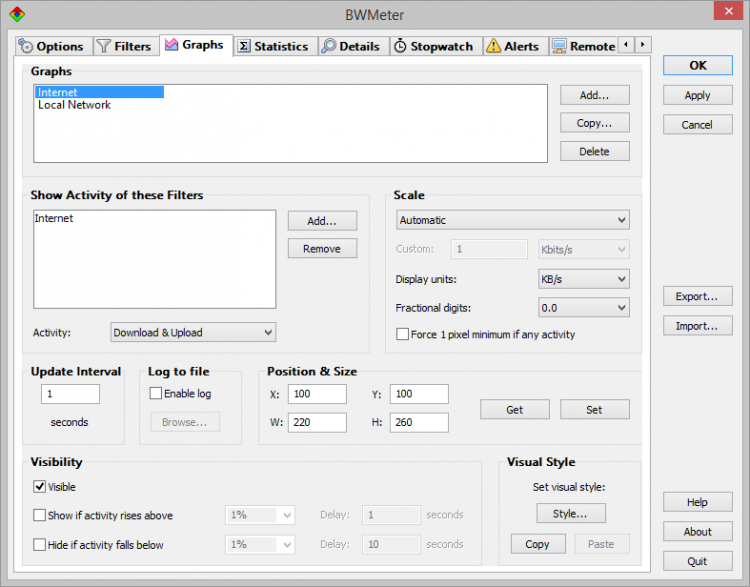
Task: Click the stopwatch icon on the Stopwatch tab
Action: (400, 46)
